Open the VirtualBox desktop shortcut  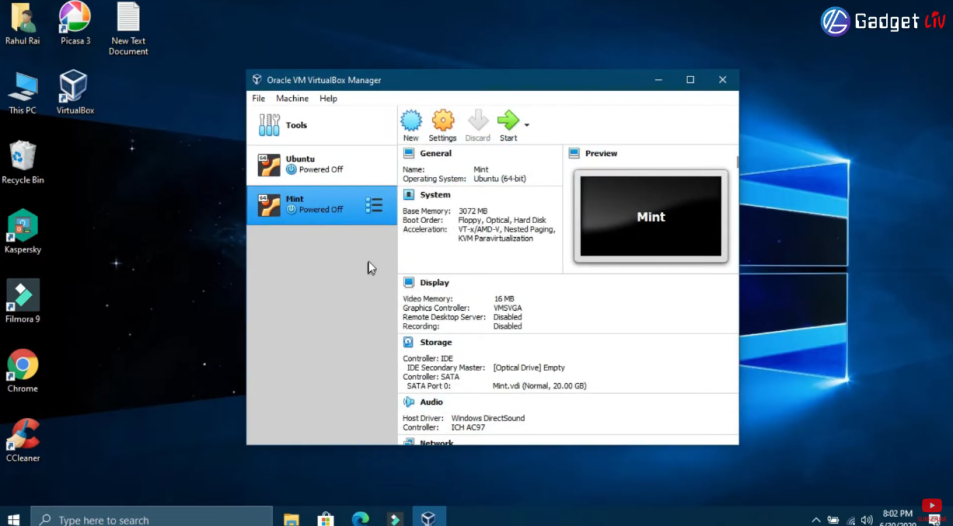tap(75, 93)
